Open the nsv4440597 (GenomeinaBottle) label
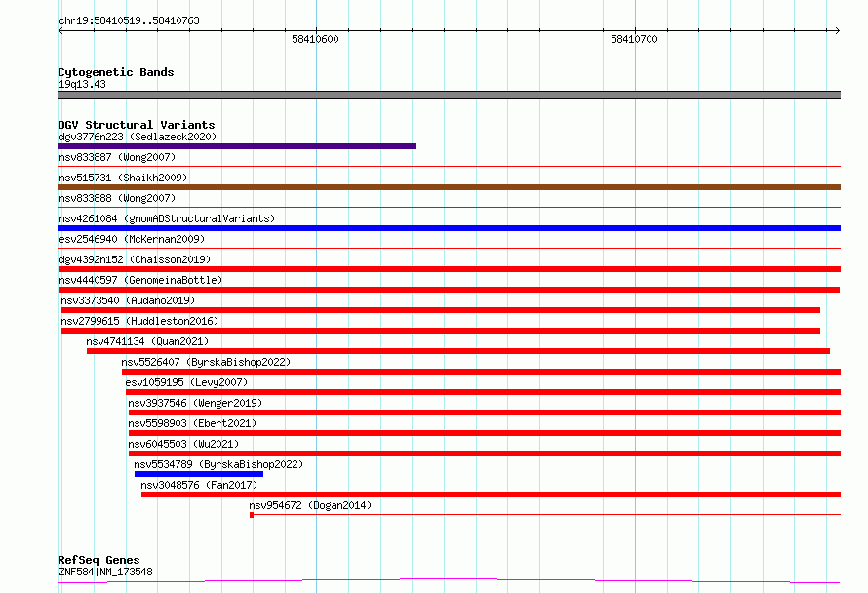 (140, 280)
